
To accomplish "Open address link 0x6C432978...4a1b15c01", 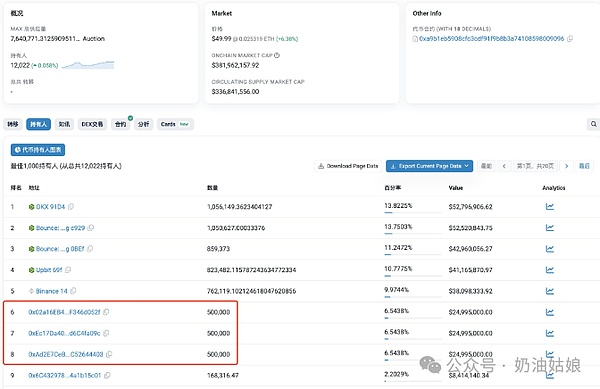I will (x=65, y=375).
